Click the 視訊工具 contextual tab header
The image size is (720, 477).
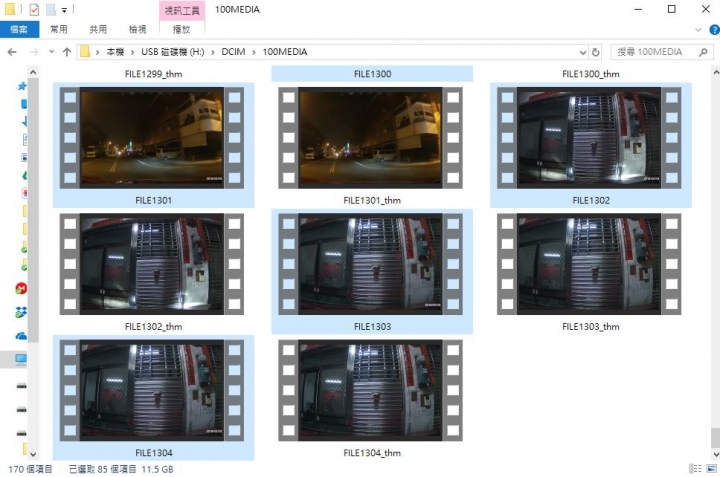[x=182, y=11]
